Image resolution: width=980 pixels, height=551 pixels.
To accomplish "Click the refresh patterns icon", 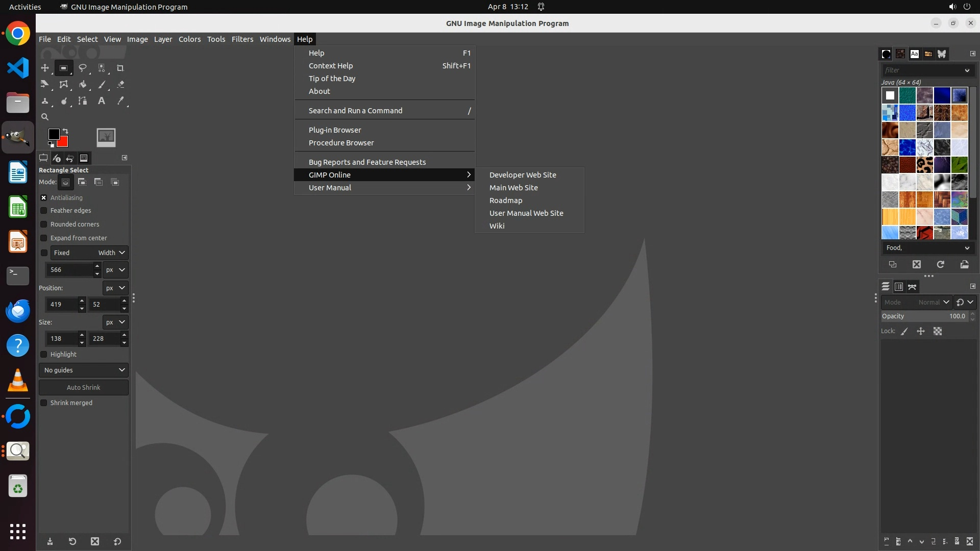I will point(940,264).
